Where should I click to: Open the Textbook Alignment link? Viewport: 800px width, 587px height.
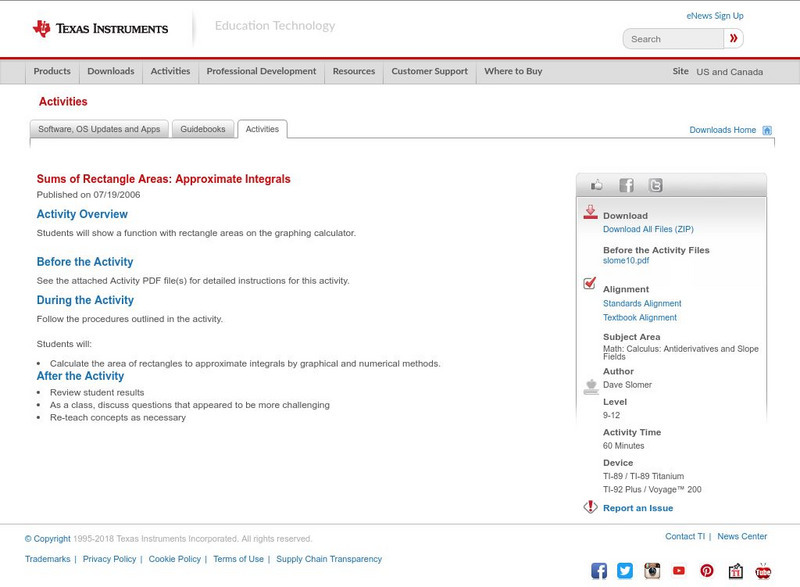click(x=640, y=317)
